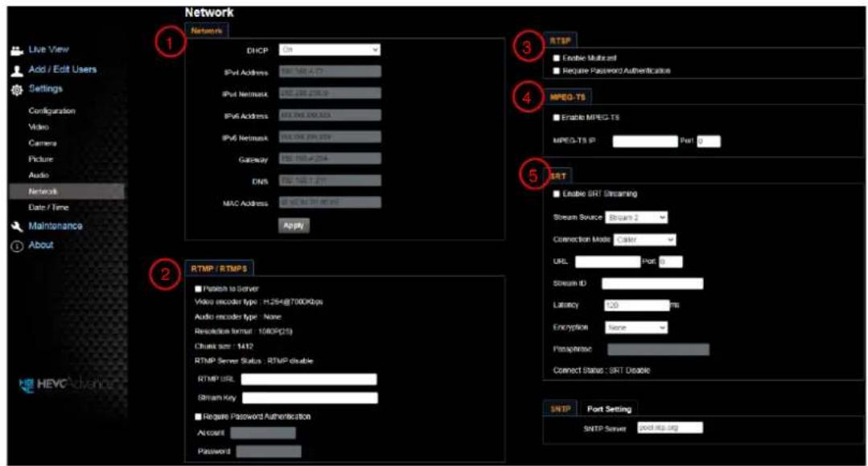Go to Picture settings

[41, 159]
